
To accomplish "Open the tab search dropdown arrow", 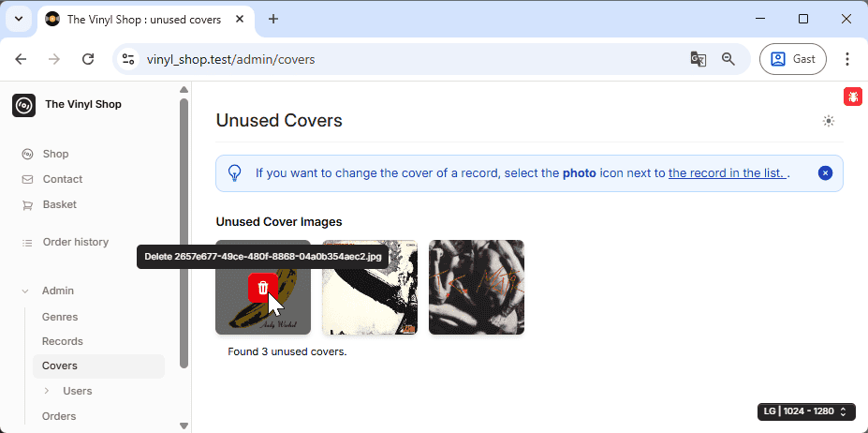I will click(x=19, y=19).
